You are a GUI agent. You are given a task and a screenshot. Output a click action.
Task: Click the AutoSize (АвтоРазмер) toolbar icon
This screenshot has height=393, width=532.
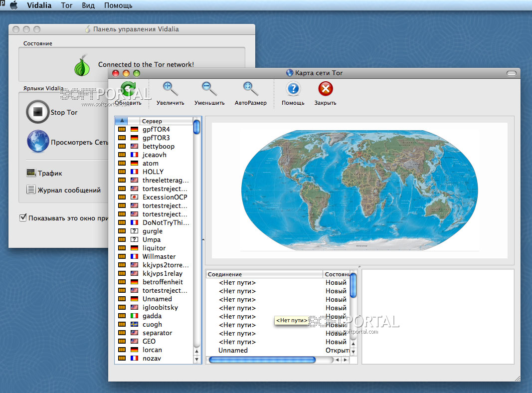tap(250, 89)
